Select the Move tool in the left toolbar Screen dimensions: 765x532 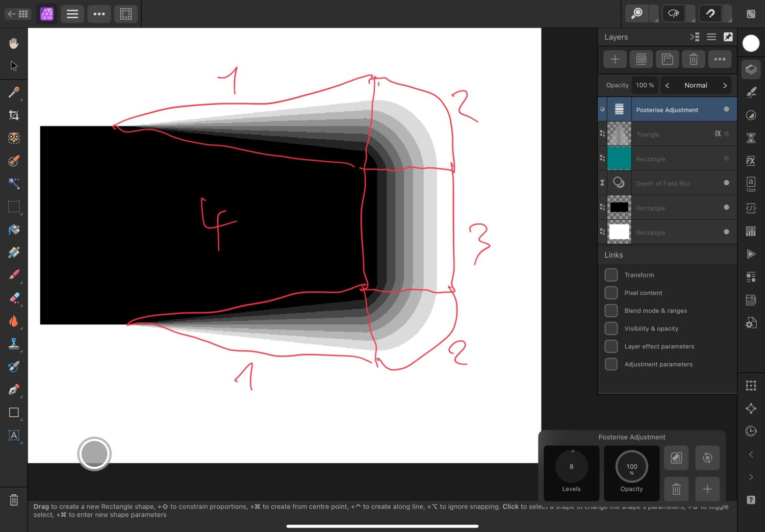14,66
